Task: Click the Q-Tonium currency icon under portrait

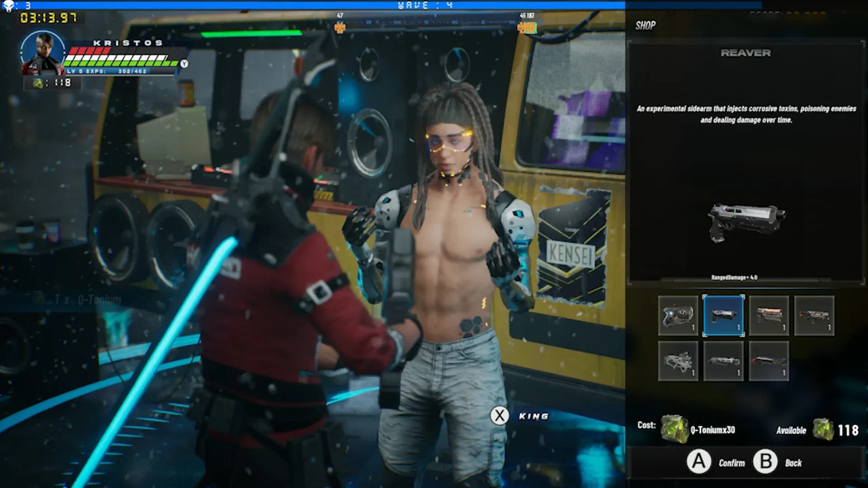Action: (38, 83)
